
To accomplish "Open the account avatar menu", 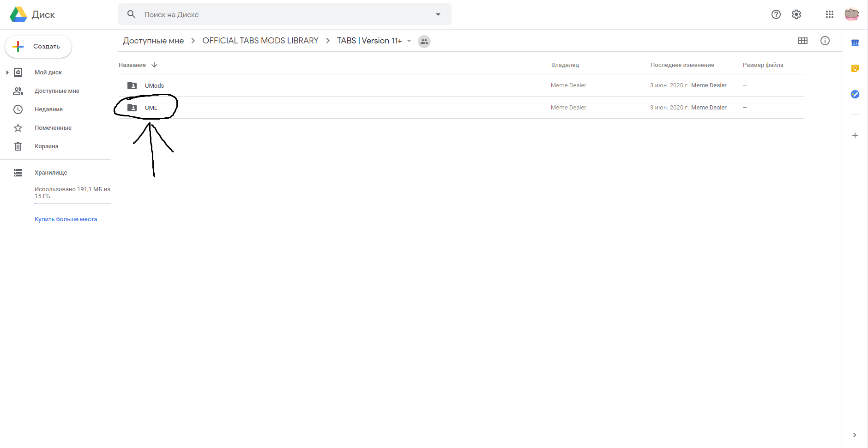I will pyautogui.click(x=852, y=14).
